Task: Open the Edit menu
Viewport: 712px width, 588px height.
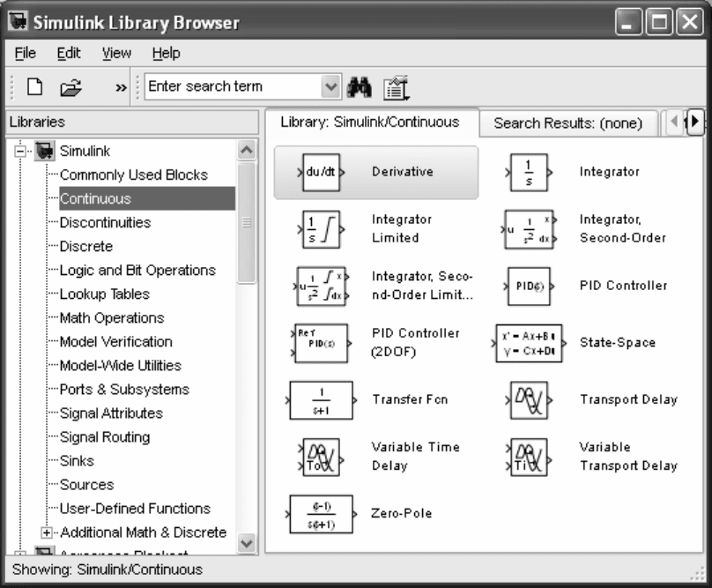Action: 69,53
